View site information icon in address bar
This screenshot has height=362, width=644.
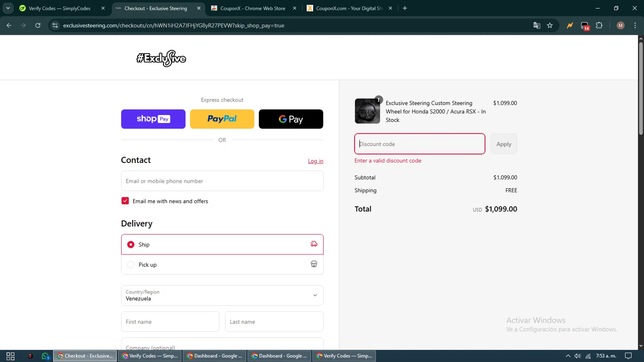tap(55, 25)
